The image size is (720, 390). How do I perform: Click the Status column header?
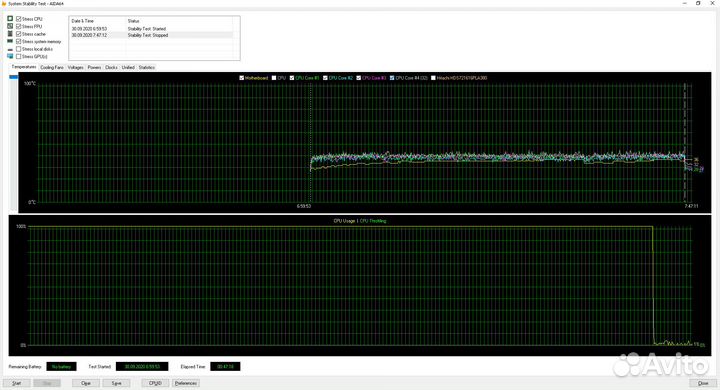179,21
